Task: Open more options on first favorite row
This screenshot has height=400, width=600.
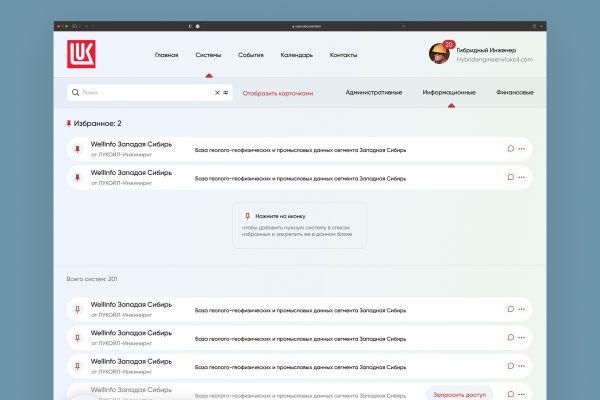Action: coord(522,149)
